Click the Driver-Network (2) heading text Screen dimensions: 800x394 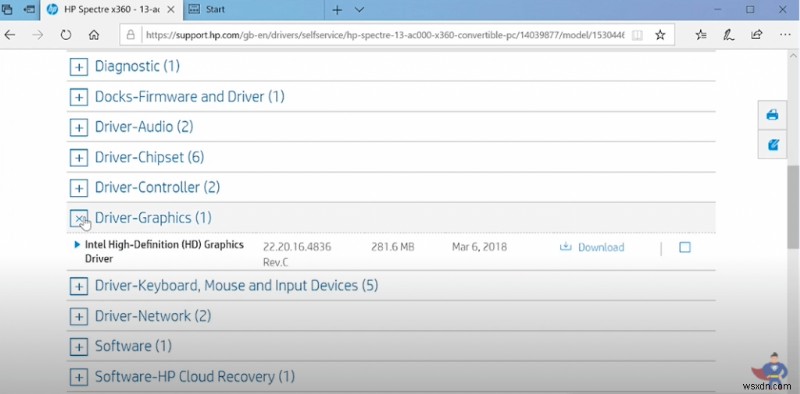[x=153, y=316]
